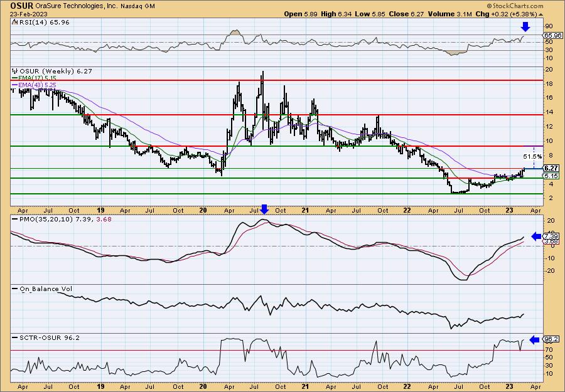Click the -10 label on the PMO axis
This screenshot has width=565, height=392.
coord(549,258)
